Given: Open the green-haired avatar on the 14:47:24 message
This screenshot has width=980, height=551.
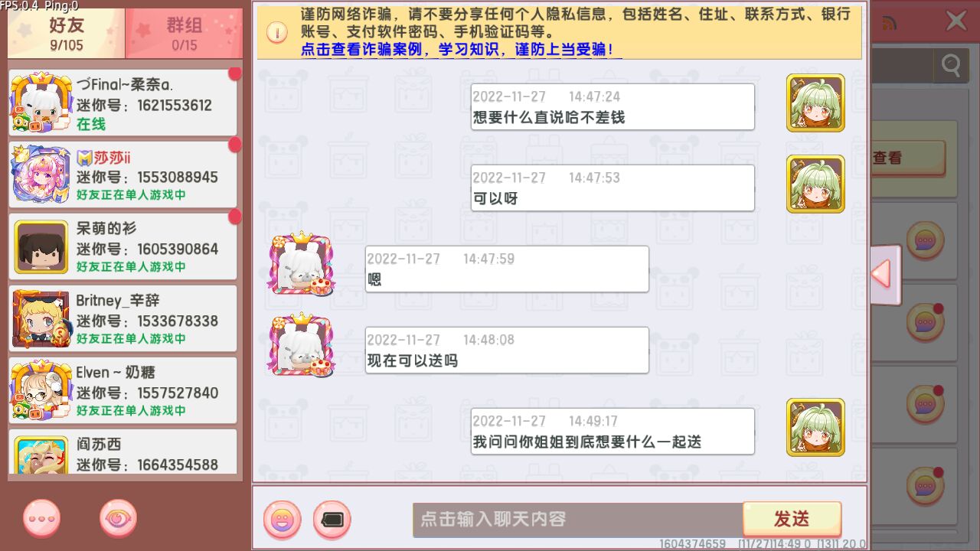Looking at the screenshot, I should tap(815, 103).
